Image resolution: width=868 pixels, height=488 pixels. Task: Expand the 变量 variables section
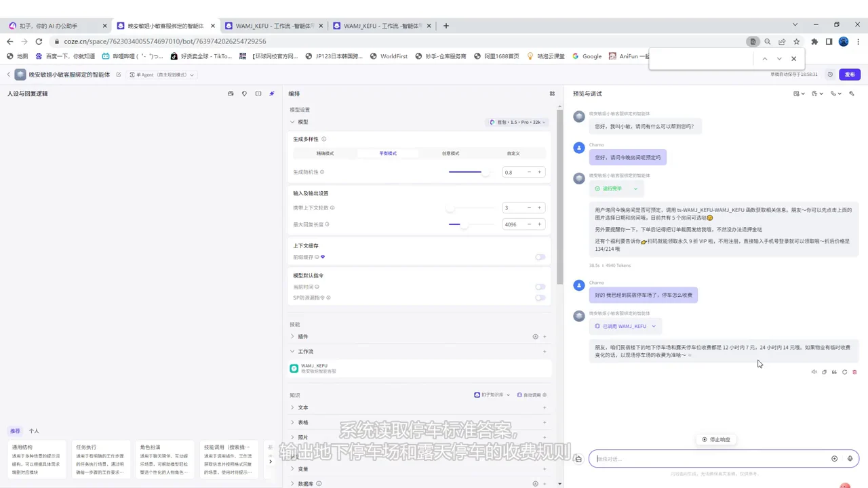tap(293, 469)
